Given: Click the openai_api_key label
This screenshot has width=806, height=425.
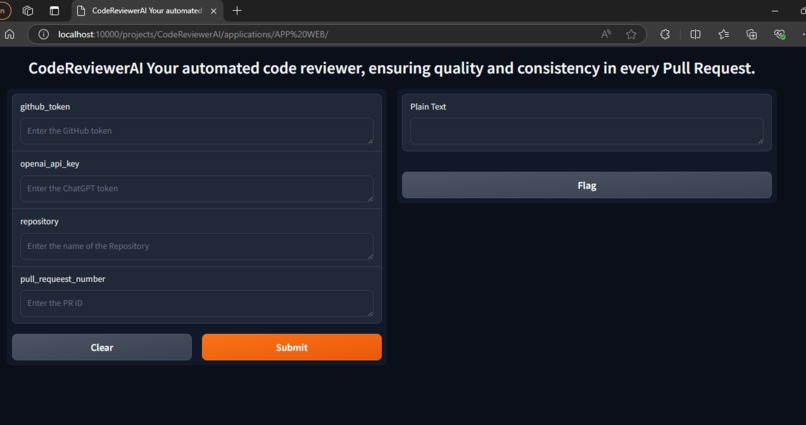Looking at the screenshot, I should click(50, 164).
